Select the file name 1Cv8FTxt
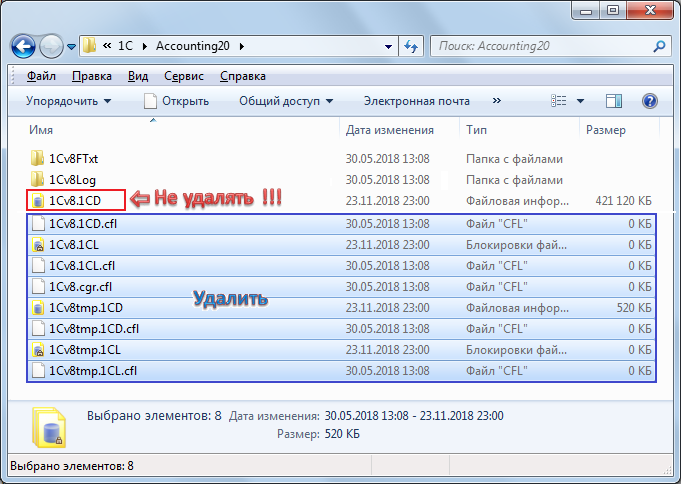 (73, 159)
